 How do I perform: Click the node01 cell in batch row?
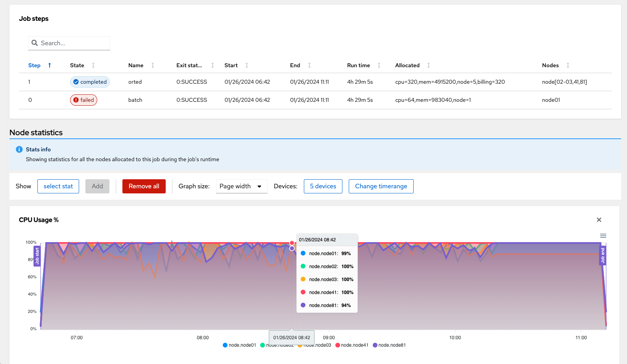click(551, 100)
